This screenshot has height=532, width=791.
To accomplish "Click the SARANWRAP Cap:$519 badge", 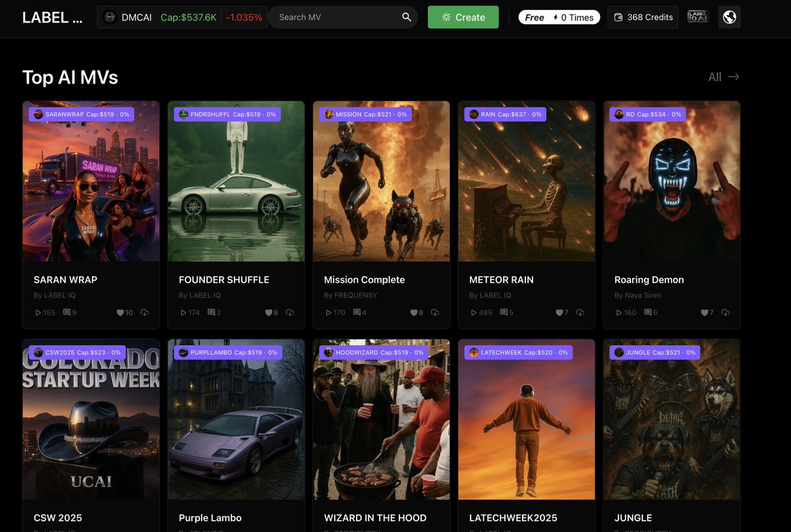I will (82, 114).
